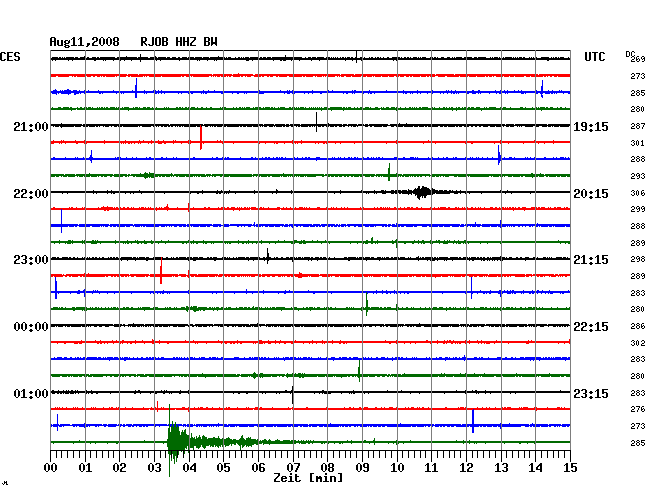Click the "06" minute tick label
The image size is (650, 494).
pyautogui.click(x=258, y=468)
